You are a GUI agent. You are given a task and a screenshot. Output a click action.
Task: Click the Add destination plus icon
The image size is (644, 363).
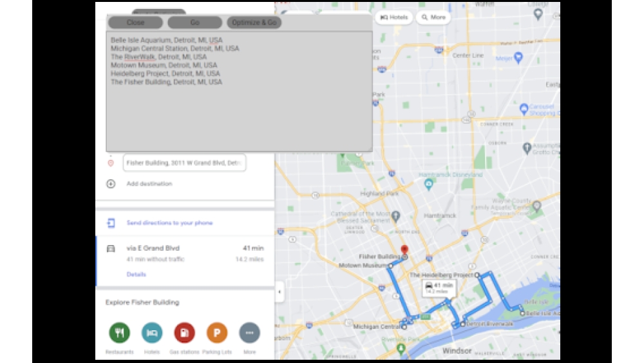(111, 184)
